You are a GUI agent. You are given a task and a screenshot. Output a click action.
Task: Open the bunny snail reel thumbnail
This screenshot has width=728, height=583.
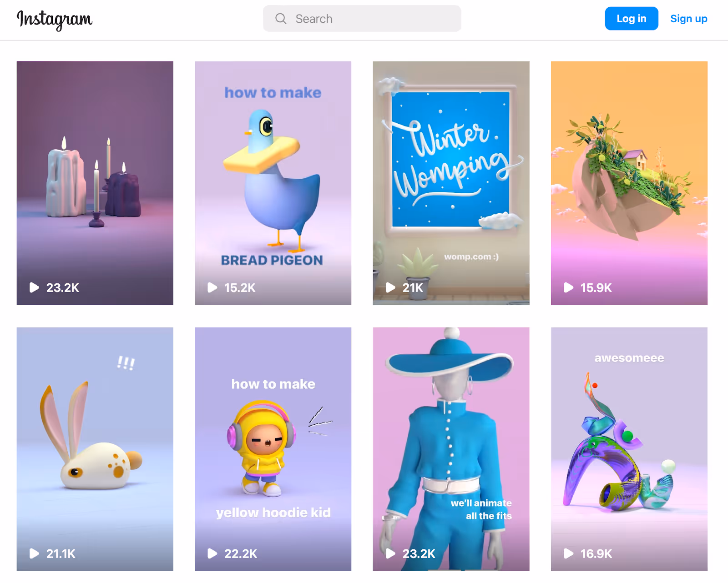[95, 449]
